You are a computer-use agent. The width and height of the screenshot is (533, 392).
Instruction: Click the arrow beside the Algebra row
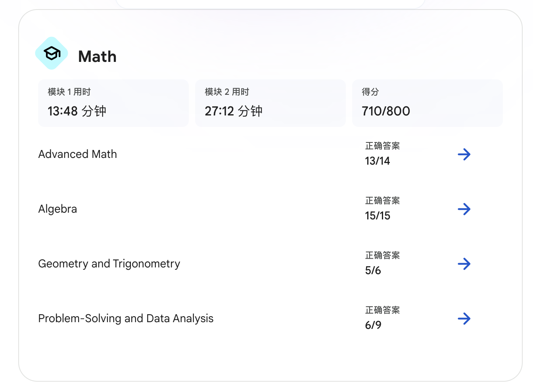(464, 209)
